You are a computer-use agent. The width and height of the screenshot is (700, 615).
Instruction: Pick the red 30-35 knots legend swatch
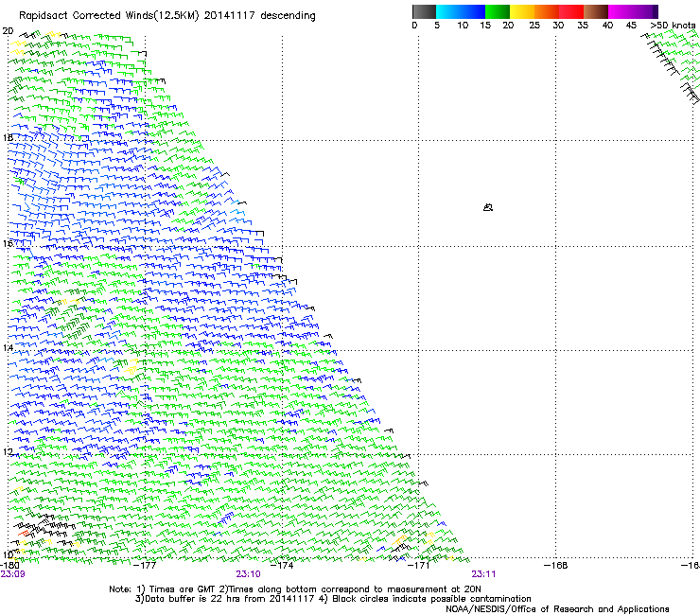point(571,11)
